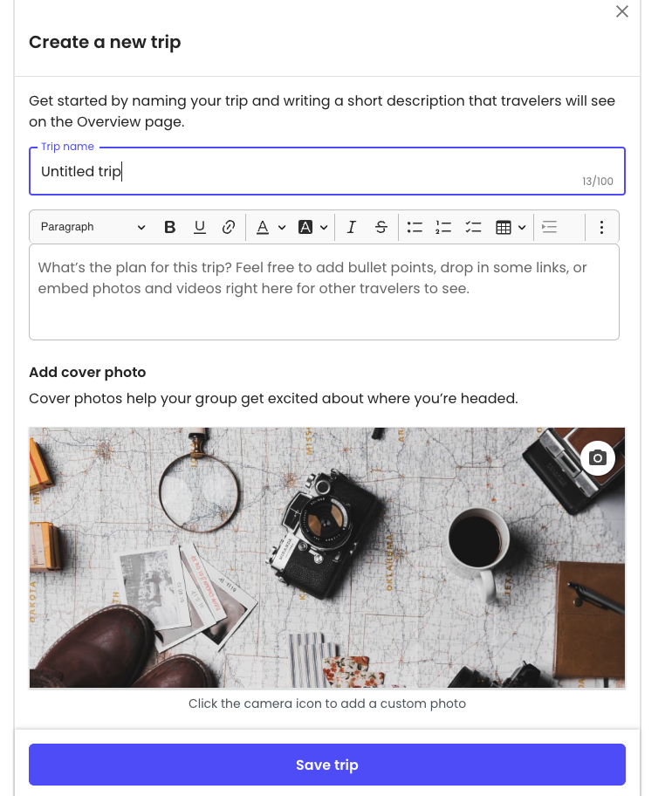Open the Paragraph style dropdown

pos(93,227)
